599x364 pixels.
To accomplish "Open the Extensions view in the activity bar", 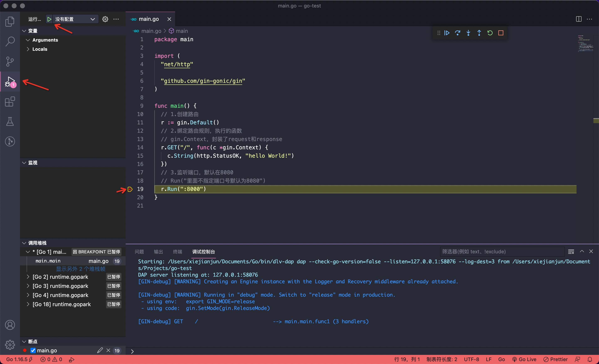I will pos(10,102).
